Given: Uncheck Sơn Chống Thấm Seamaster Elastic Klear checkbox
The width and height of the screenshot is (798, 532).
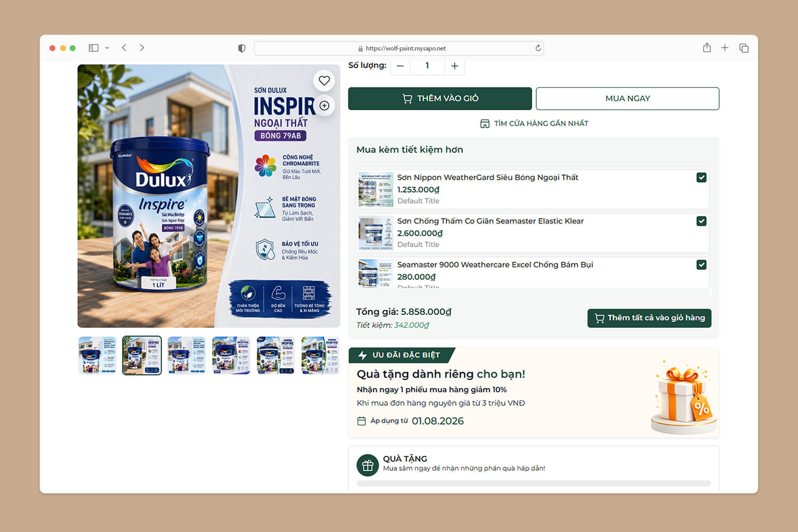Looking at the screenshot, I should pyautogui.click(x=701, y=221).
